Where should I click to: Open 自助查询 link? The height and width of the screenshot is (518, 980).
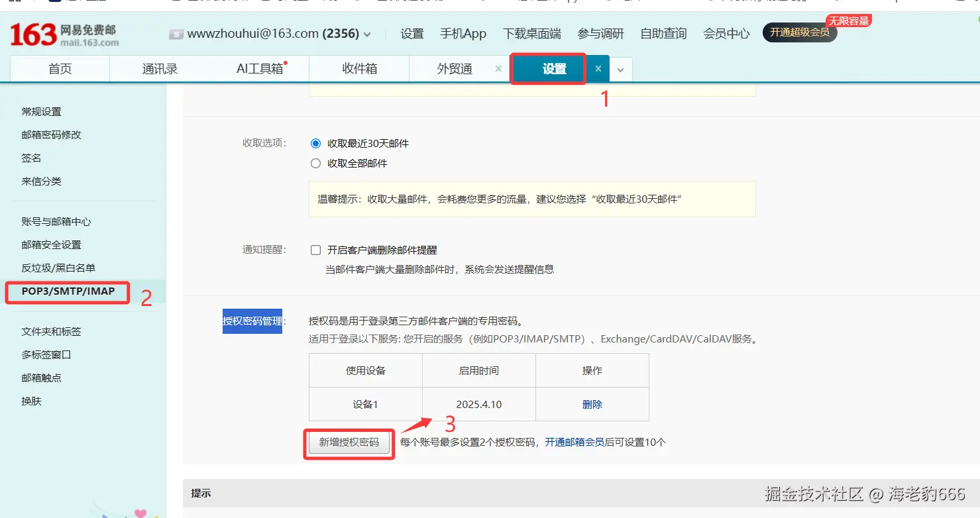664,34
